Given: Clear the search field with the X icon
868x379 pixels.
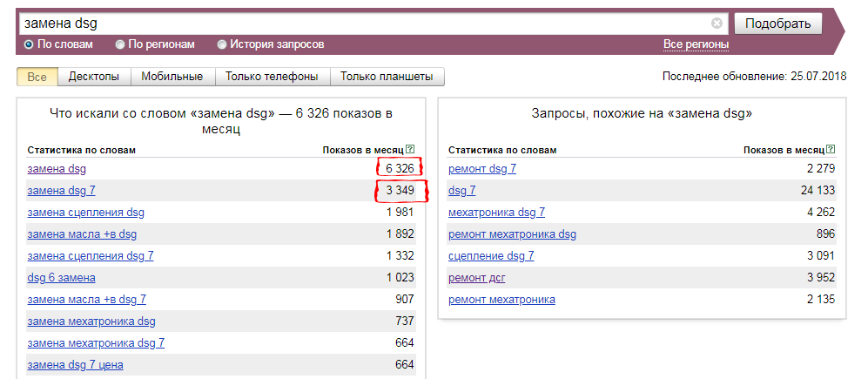Looking at the screenshot, I should (x=717, y=24).
